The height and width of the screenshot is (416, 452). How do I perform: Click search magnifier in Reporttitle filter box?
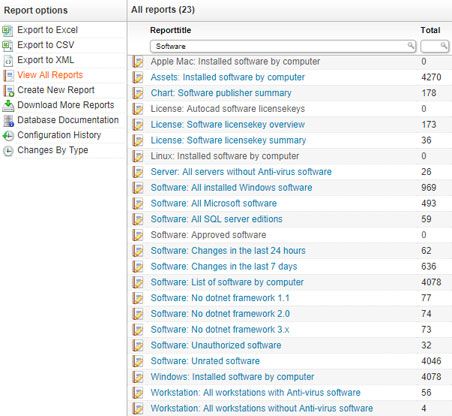411,45
